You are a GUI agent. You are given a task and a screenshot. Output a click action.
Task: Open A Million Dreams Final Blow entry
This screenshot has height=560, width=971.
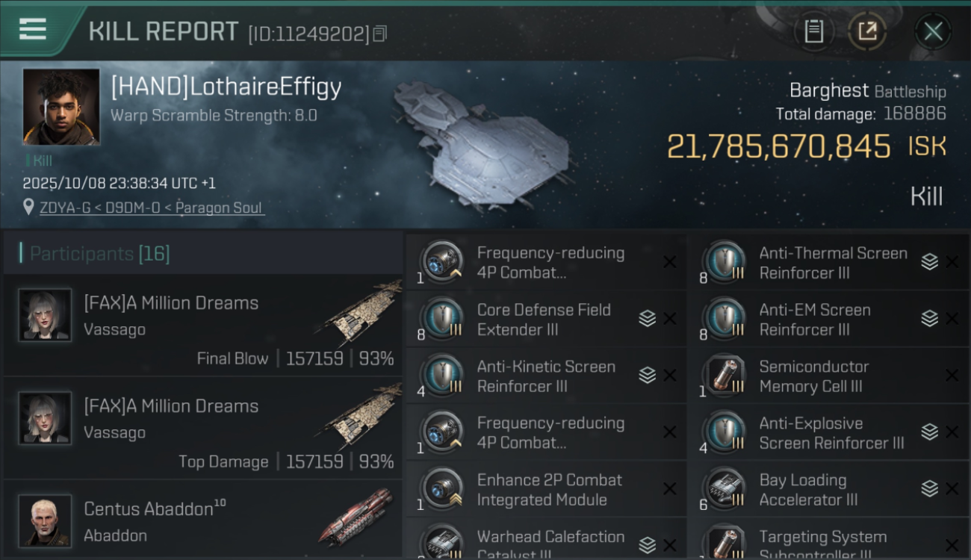203,326
